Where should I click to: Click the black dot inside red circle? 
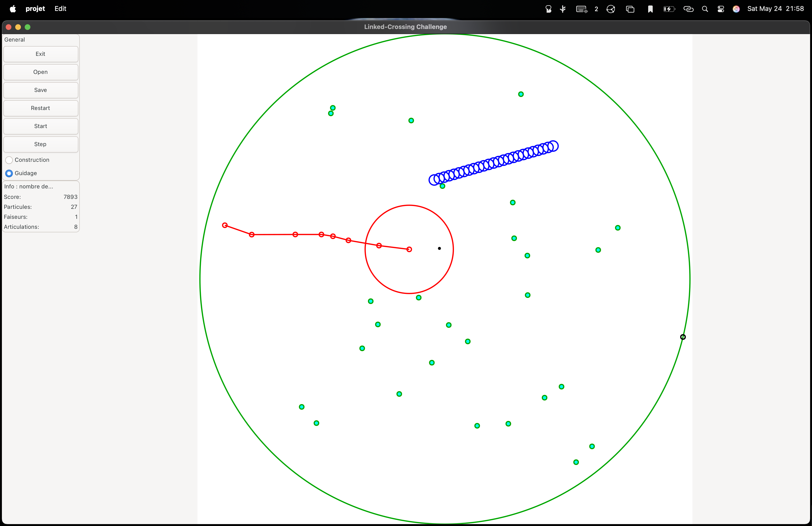(439, 249)
